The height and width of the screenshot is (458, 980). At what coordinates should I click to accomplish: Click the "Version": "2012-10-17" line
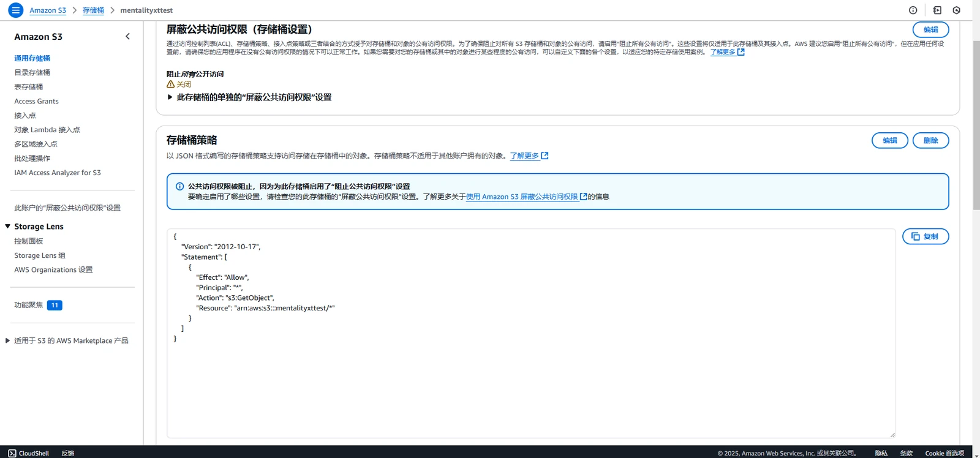click(x=221, y=247)
